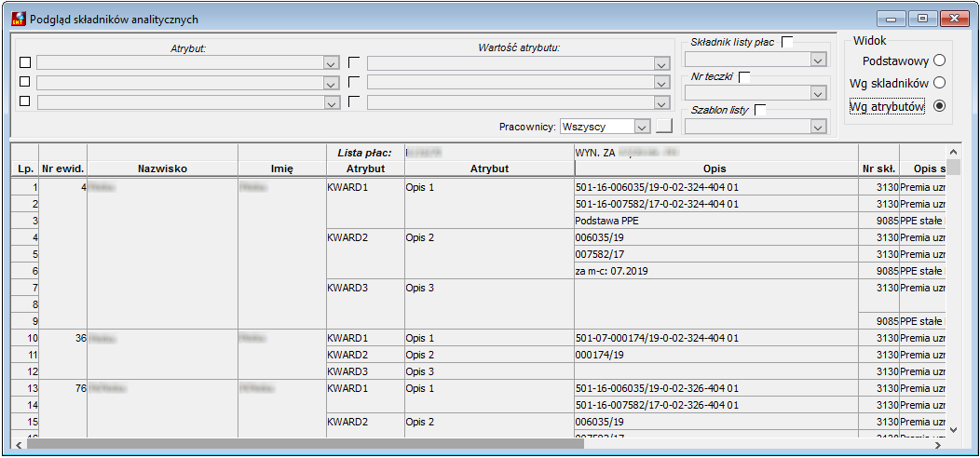Image resolution: width=980 pixels, height=458 pixels.
Task: Tick the first Wartość atrybutu checkbox
Action: pos(354,62)
